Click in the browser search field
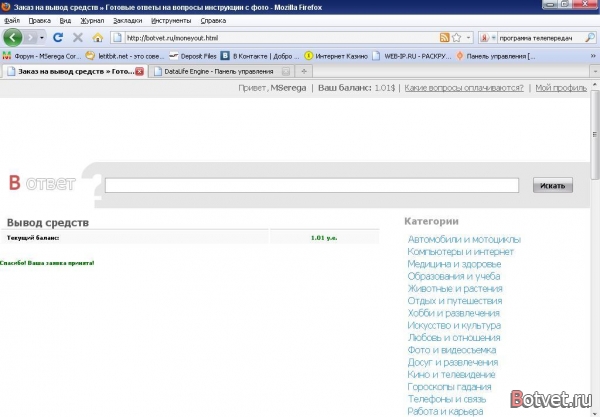 pyautogui.click(x=540, y=38)
